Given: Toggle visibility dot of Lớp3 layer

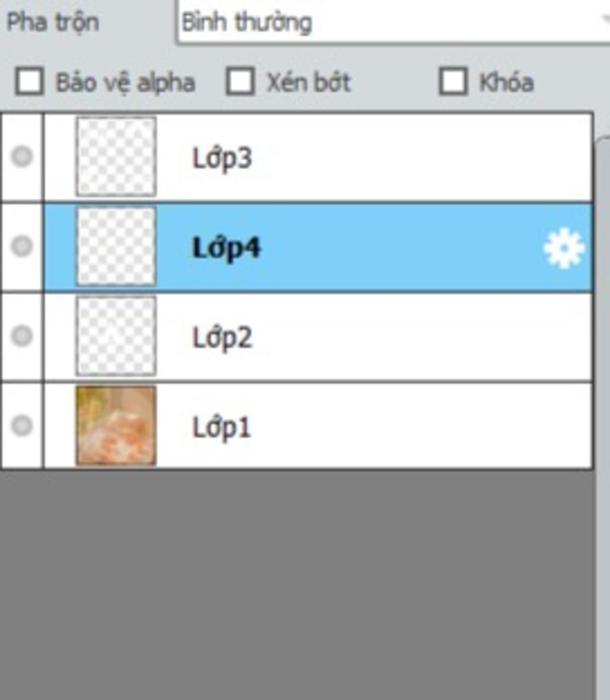Looking at the screenshot, I should (22, 157).
